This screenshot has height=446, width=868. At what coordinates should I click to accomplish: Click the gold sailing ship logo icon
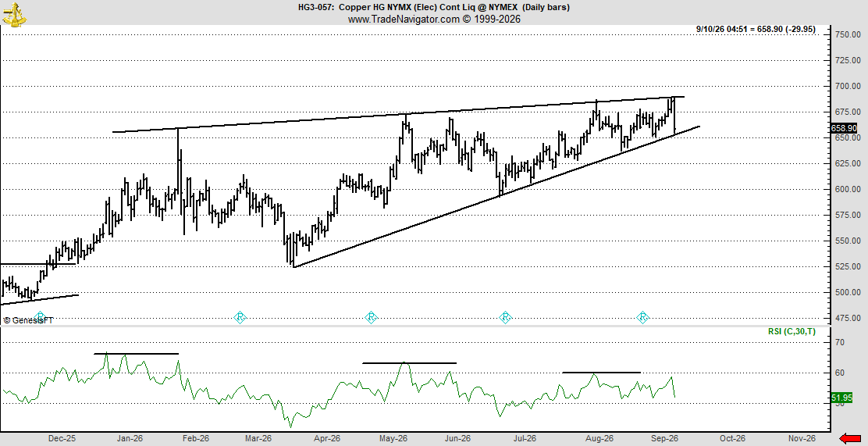tap(14, 14)
